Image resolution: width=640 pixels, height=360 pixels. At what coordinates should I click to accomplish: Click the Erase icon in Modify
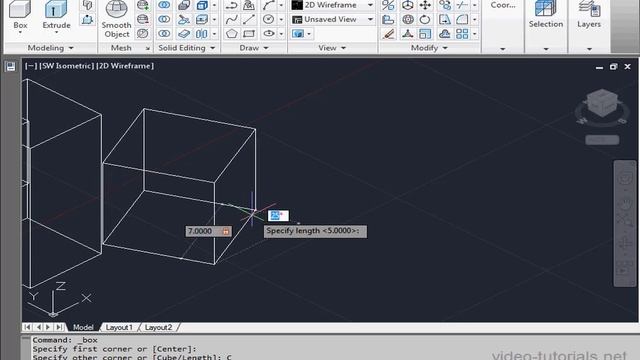[x=388, y=33]
